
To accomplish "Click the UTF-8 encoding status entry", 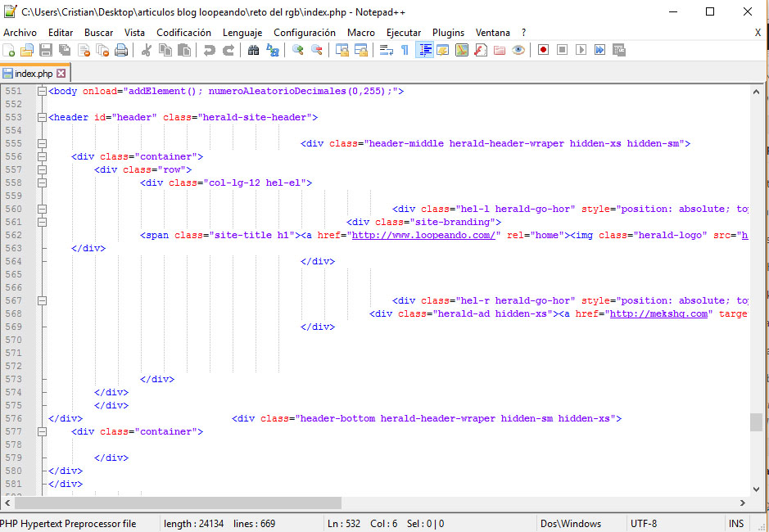I will pyautogui.click(x=644, y=524).
